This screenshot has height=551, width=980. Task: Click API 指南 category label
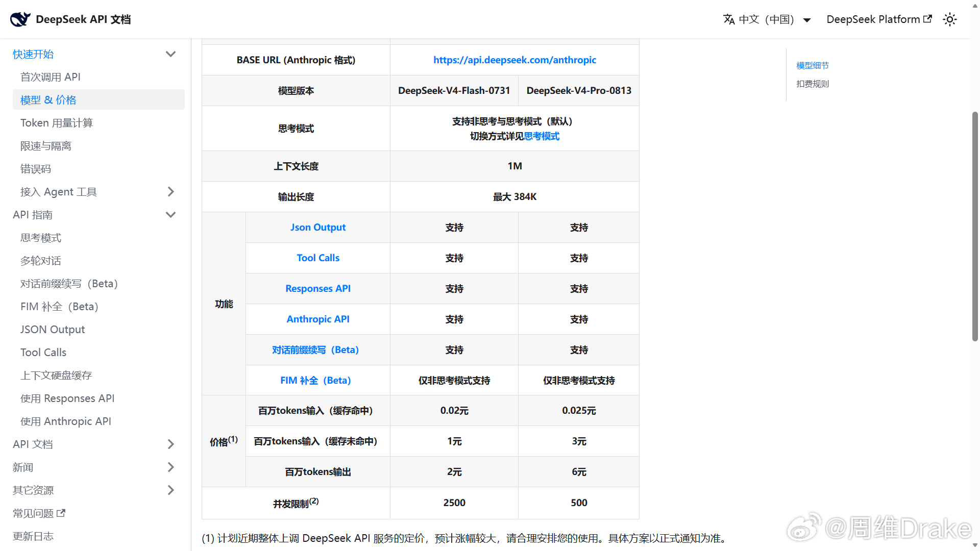click(33, 215)
